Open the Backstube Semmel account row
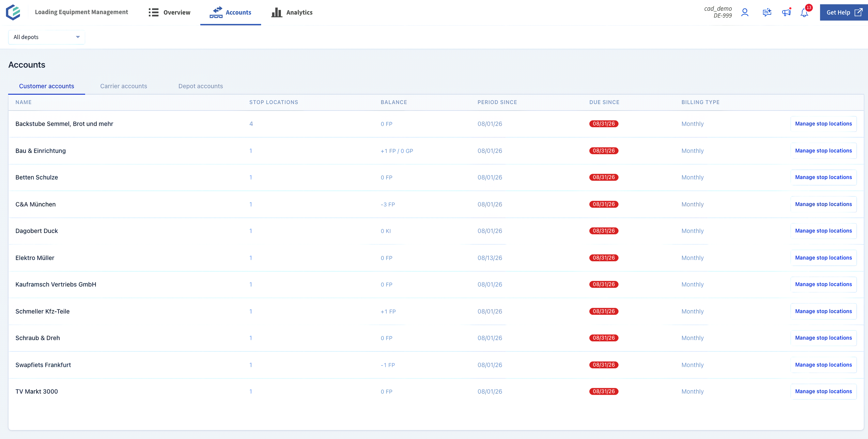The height and width of the screenshot is (439, 868). [x=436, y=124]
